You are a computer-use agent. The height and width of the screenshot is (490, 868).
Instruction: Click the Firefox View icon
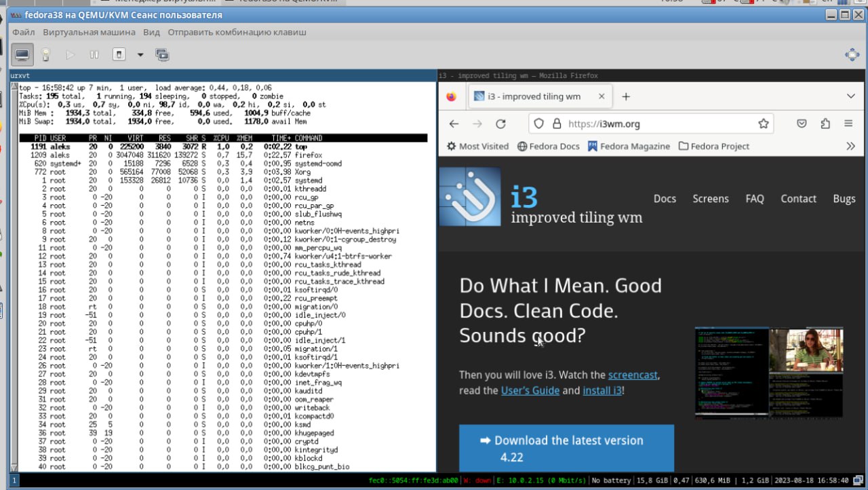coord(452,96)
